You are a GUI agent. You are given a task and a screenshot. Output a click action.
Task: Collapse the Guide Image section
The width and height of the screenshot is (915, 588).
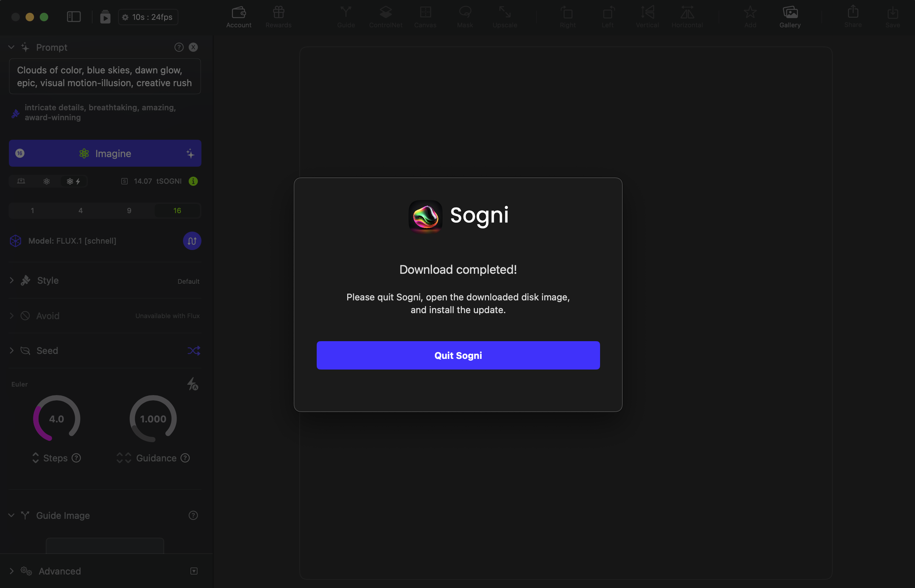11,515
